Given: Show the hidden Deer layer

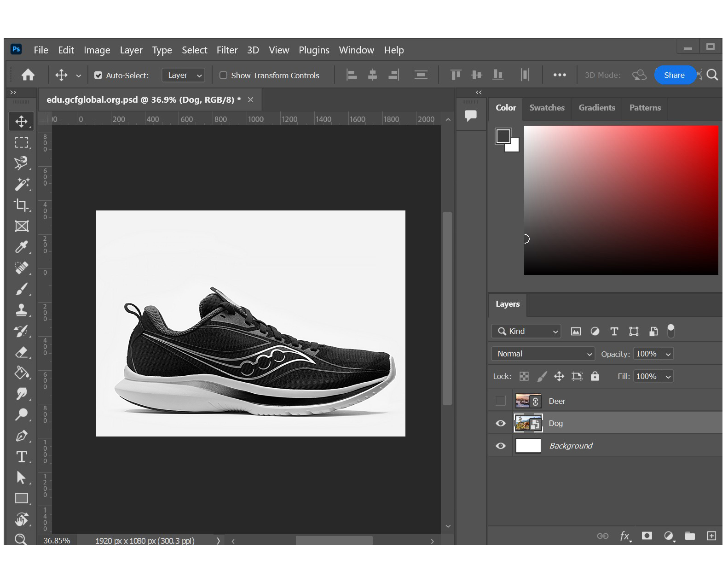Looking at the screenshot, I should [x=500, y=401].
